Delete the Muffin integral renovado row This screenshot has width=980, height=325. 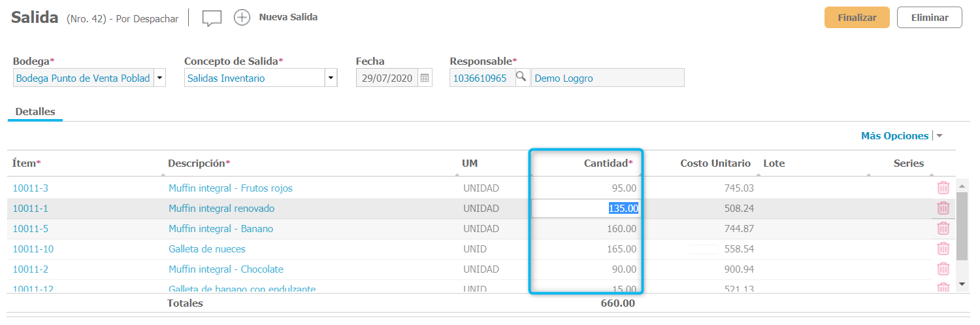click(943, 209)
